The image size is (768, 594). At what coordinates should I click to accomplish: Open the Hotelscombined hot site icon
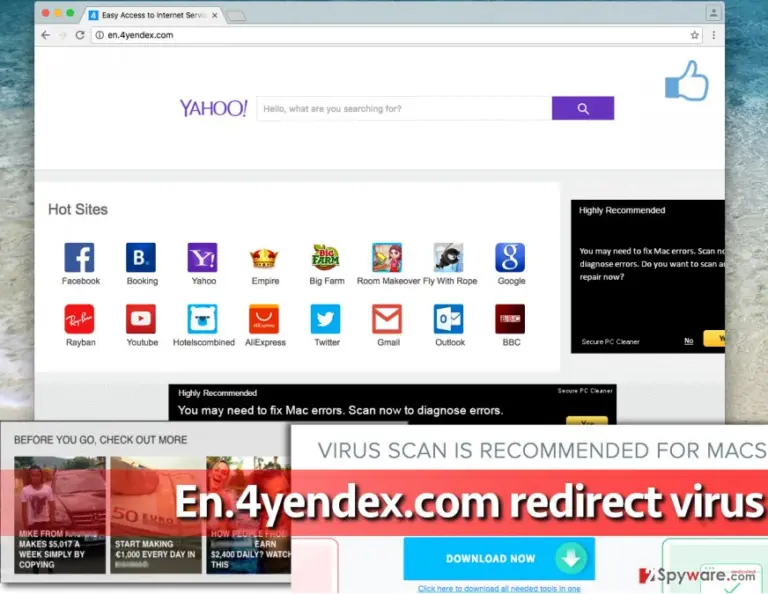[x=202, y=319]
